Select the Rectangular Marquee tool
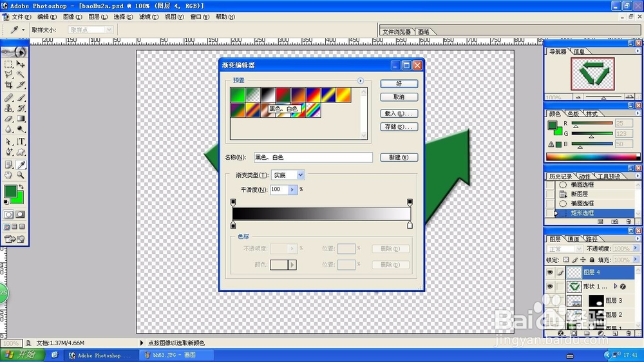The width and height of the screenshot is (644, 362). pos(8,64)
